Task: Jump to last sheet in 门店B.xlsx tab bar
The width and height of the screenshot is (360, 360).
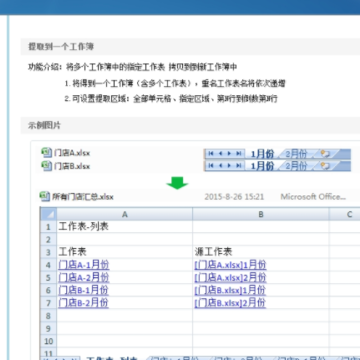Action: tap(238, 166)
